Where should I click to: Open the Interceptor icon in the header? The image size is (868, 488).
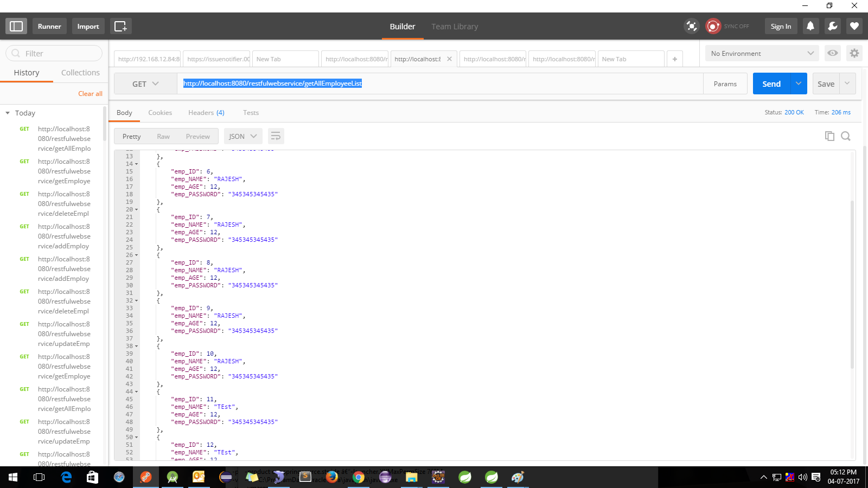click(691, 26)
